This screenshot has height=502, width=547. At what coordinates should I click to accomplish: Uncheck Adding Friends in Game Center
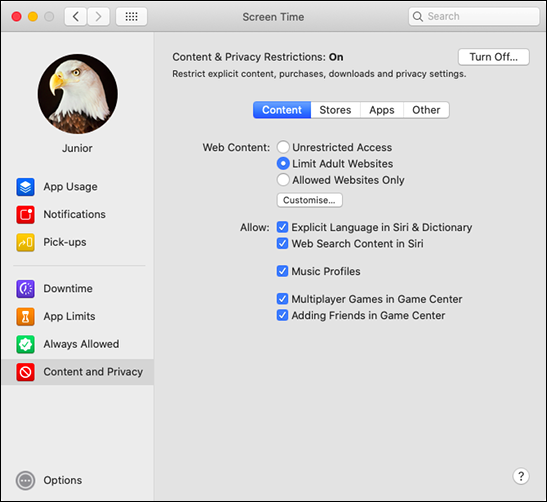point(282,315)
